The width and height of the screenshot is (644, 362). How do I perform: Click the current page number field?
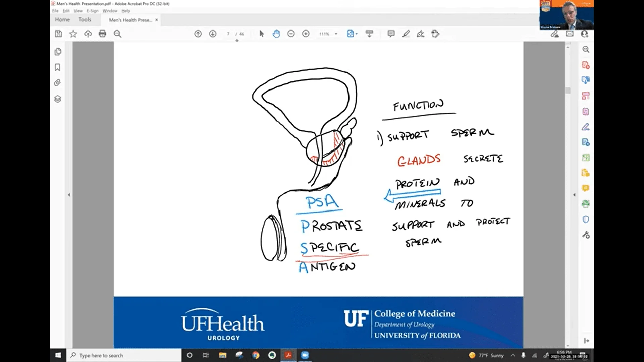coord(228,34)
